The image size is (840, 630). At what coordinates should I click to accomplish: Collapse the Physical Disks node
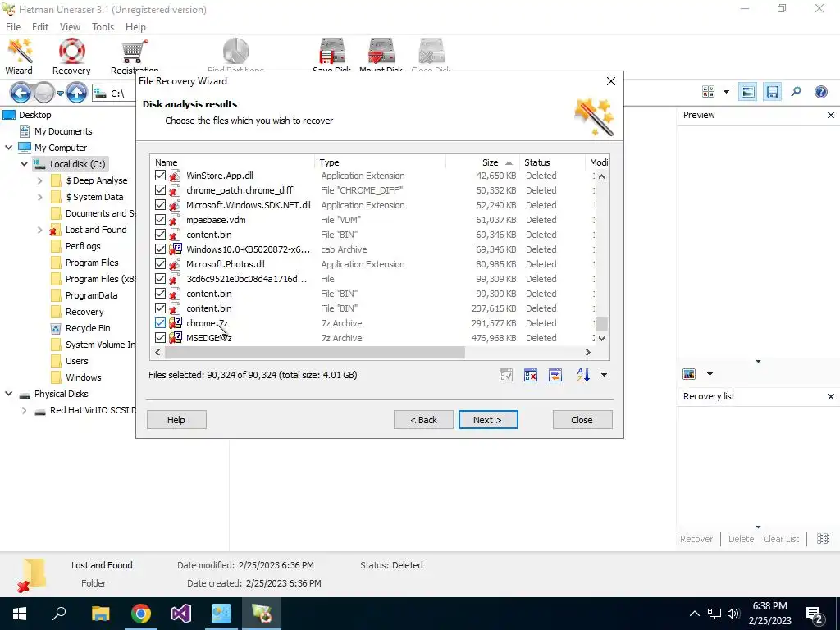pyautogui.click(x=8, y=394)
